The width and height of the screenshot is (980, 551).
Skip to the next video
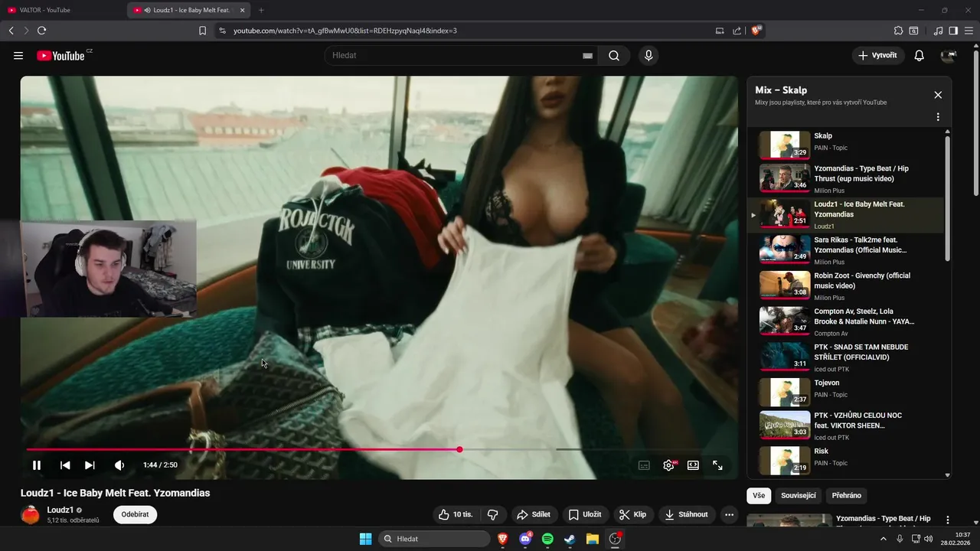[90, 465]
